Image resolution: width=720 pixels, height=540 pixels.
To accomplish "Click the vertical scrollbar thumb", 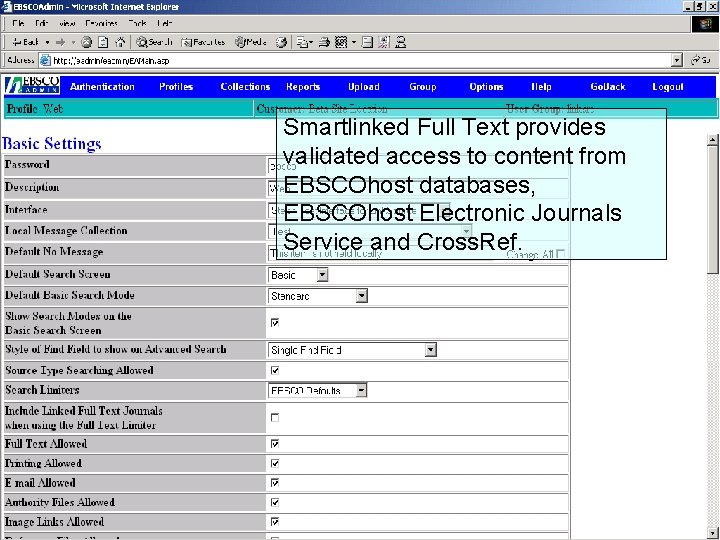I will (x=712, y=209).
